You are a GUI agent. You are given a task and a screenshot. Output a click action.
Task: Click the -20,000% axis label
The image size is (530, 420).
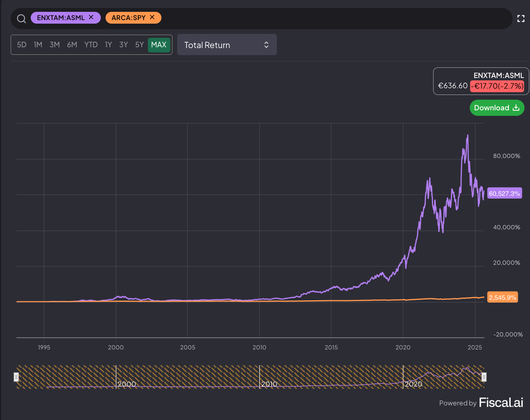coord(508,335)
